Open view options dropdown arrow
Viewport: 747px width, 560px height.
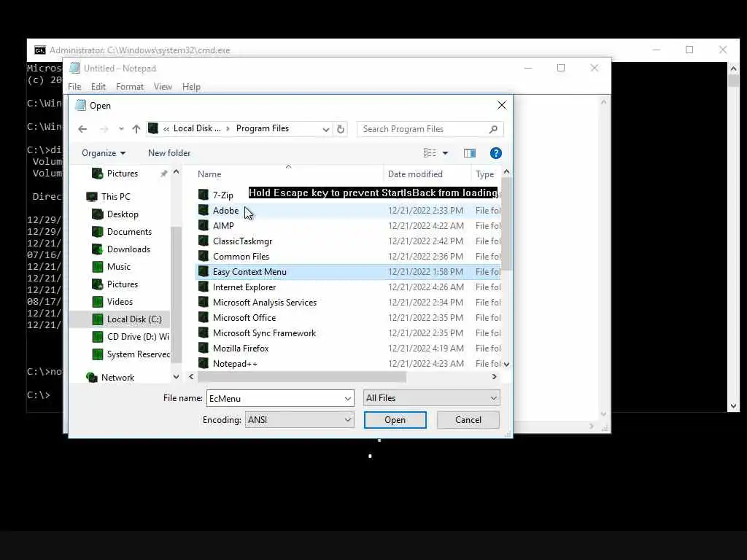click(446, 153)
